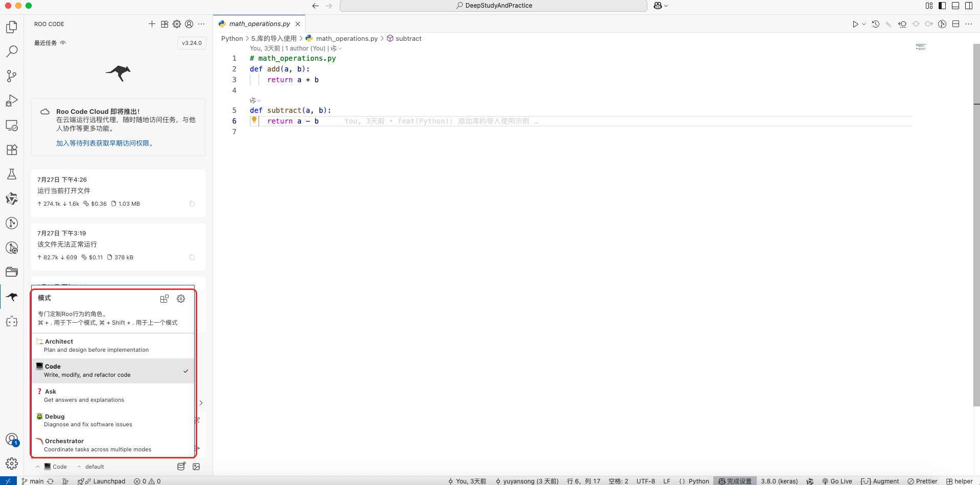Open Run and Debug view
Screen dimensions: 980x485
[x=12, y=101]
